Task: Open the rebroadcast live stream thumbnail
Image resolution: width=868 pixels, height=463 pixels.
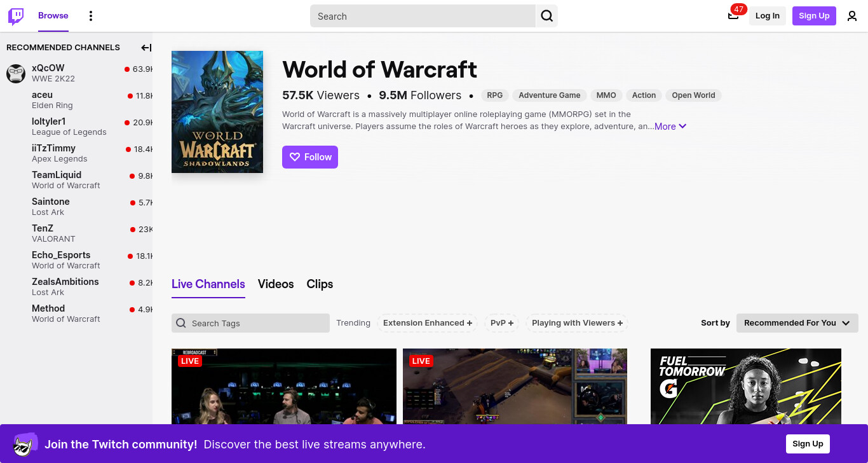Action: [284, 387]
